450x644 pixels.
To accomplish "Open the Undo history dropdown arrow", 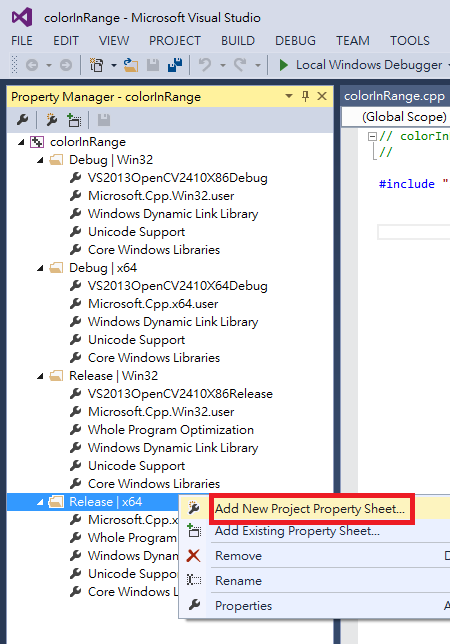I will tap(223, 65).
